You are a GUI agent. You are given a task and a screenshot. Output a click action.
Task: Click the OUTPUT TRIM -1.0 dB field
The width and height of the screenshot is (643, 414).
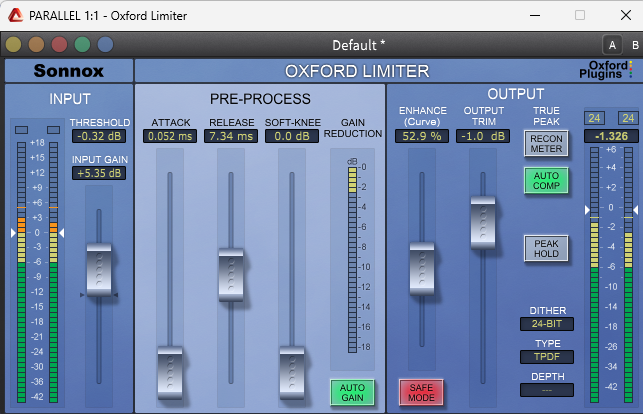pyautogui.click(x=483, y=136)
